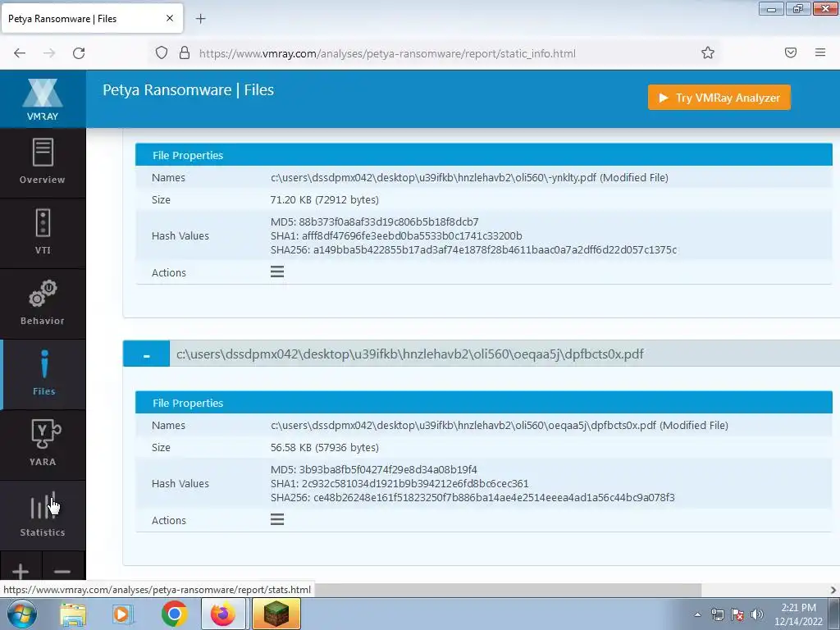The width and height of the screenshot is (840, 630).
Task: Click MD5 hash 88b373f0a8af33d19c806b5b18f8dcb7
Action: [x=389, y=221]
